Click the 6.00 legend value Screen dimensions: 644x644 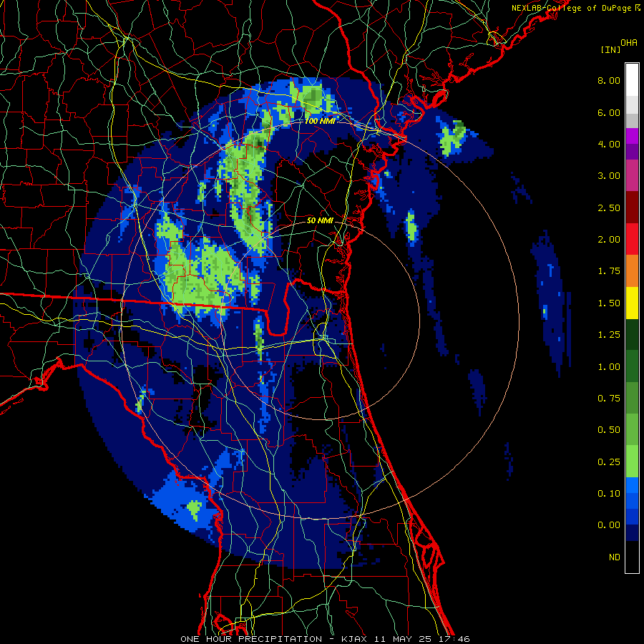[x=609, y=112]
